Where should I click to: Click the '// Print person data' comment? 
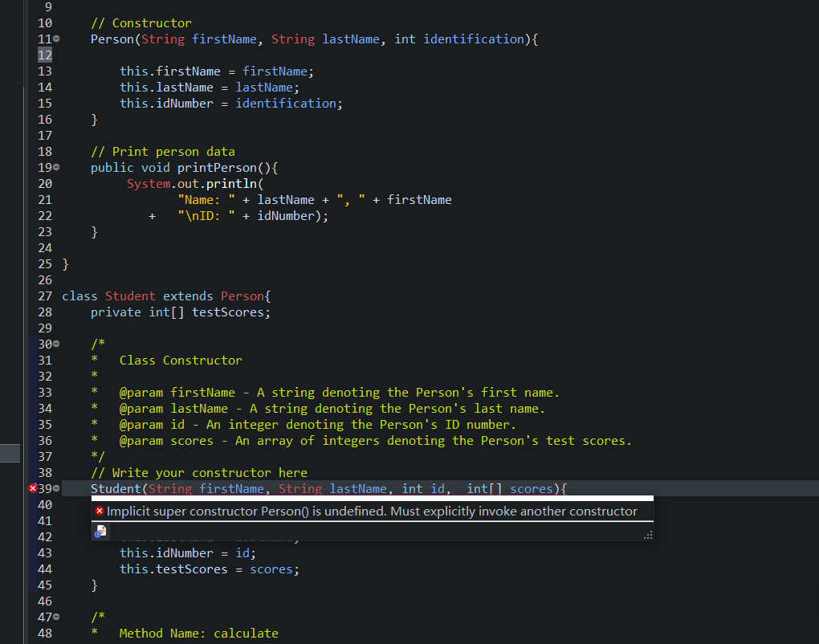pos(163,152)
